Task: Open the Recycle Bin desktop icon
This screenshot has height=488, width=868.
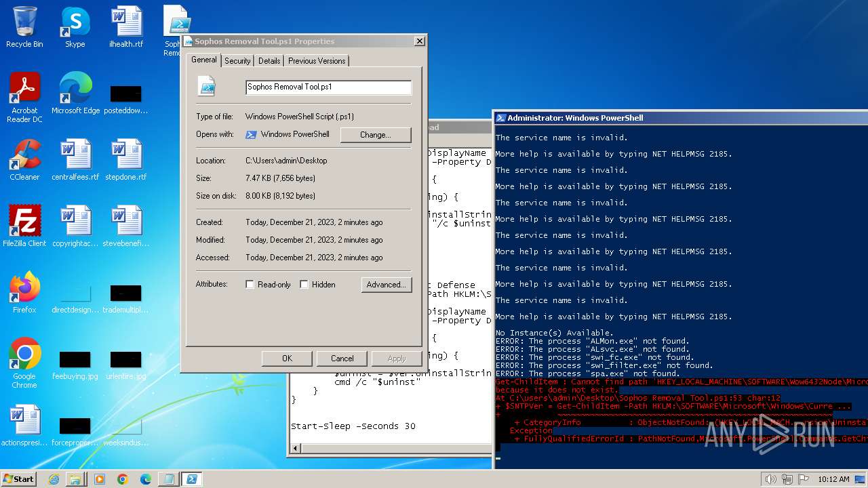Action: [24, 27]
